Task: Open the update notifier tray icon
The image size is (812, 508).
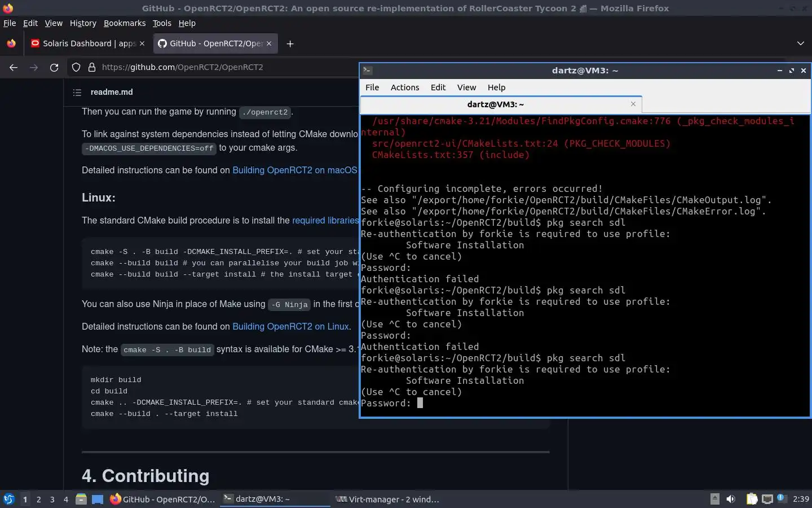Action: 781,498
